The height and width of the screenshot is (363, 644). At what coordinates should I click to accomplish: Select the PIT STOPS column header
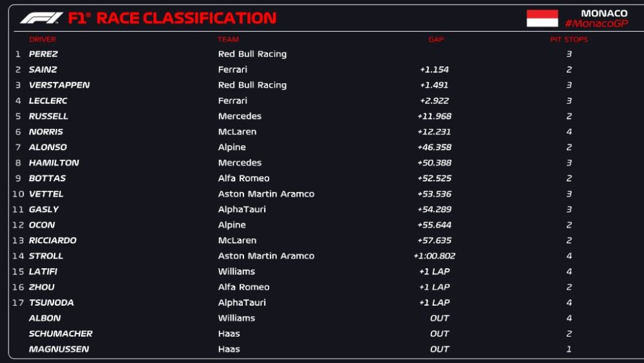click(569, 39)
